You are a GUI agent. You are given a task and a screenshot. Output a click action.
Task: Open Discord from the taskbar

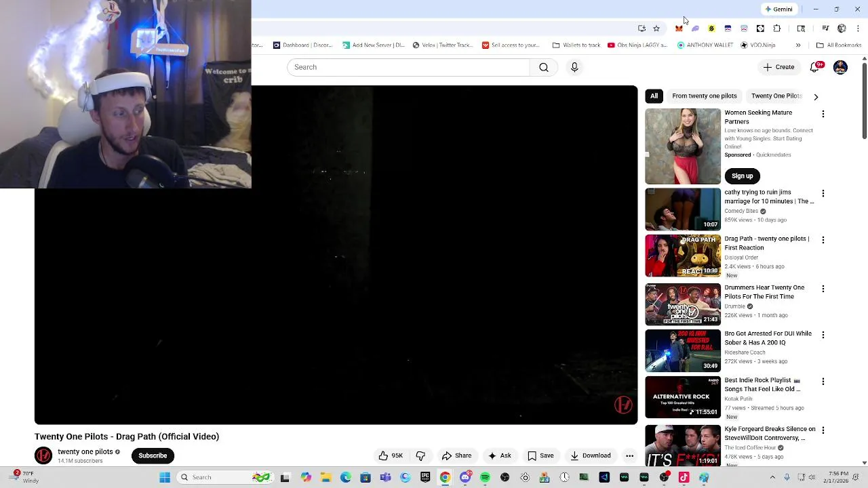pyautogui.click(x=465, y=477)
